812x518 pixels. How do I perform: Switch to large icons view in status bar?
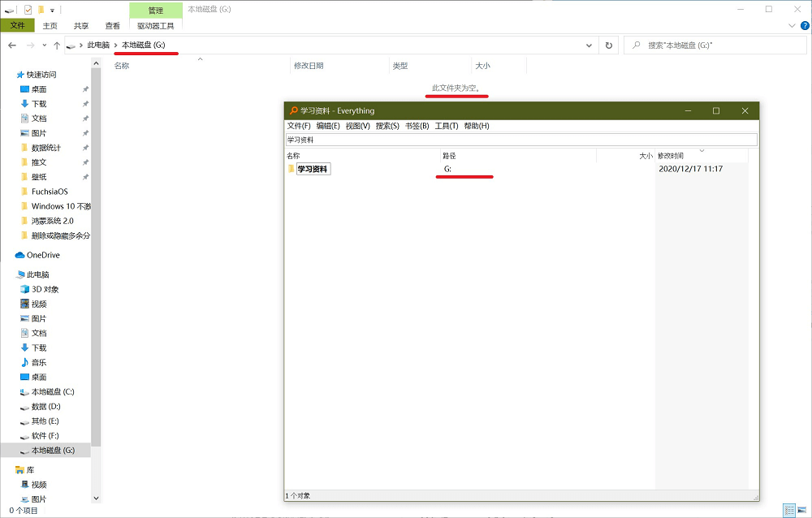pos(801,510)
